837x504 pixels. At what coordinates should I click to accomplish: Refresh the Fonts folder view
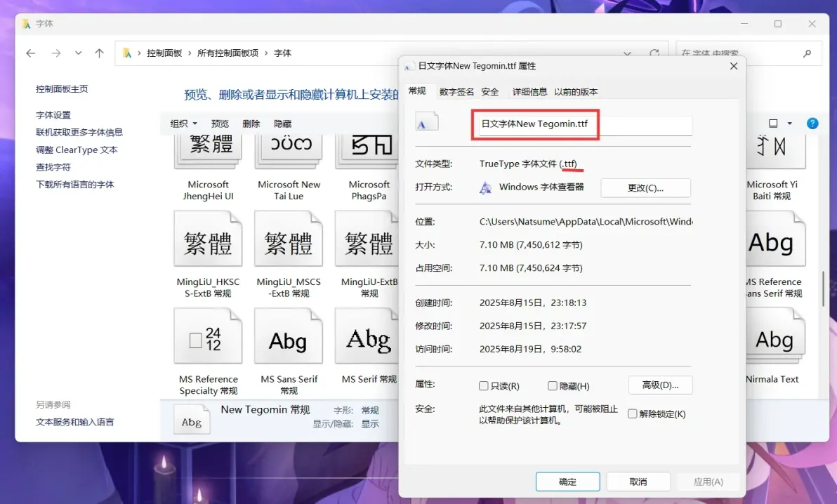coord(654,53)
